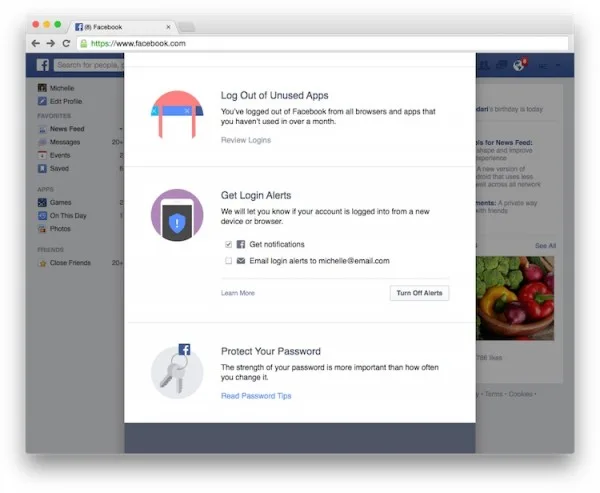
Task: Click Events calendar icon in sidebar
Action: point(42,155)
